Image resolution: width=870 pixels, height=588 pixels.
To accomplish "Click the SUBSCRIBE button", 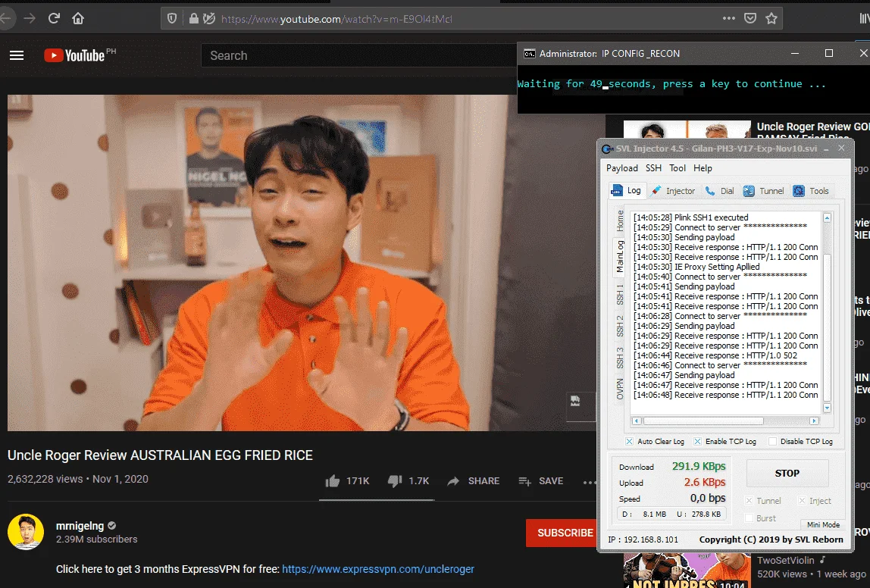I will point(562,533).
